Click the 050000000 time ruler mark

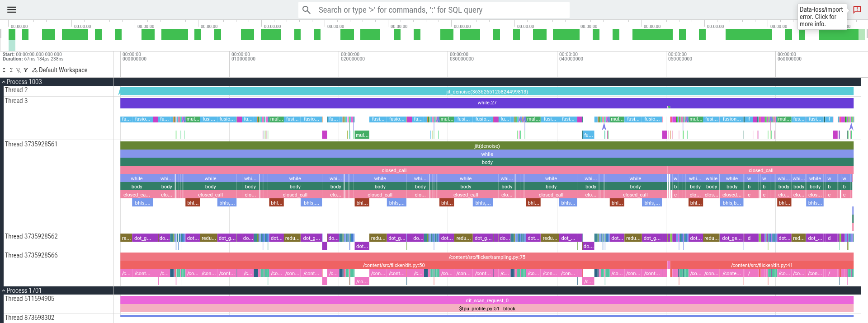click(x=680, y=56)
